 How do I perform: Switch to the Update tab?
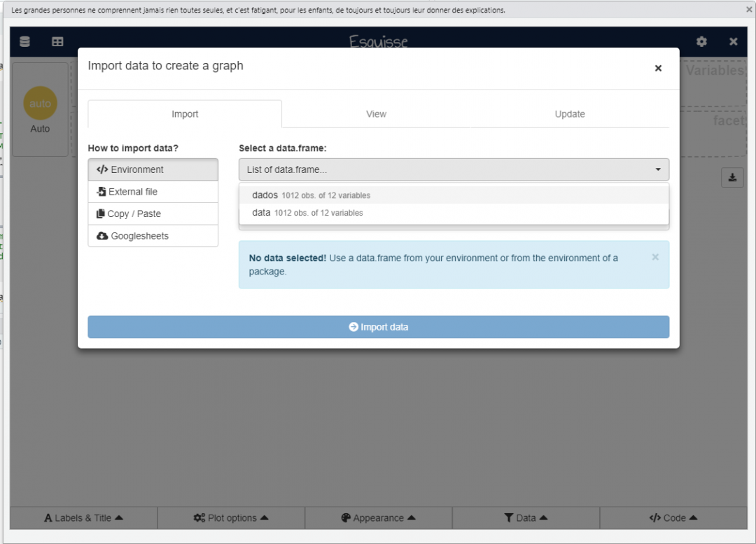click(570, 114)
